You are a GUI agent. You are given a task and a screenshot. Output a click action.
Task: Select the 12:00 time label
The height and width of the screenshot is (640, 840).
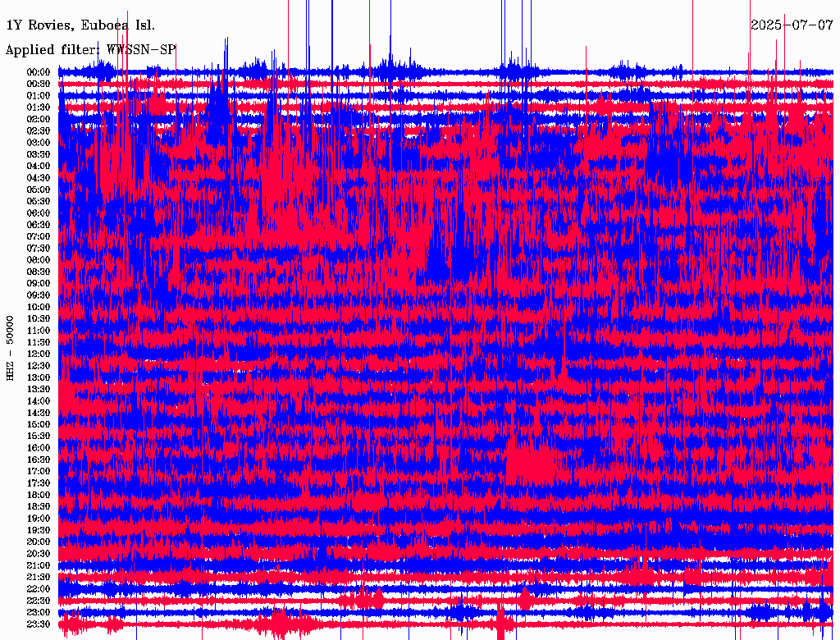[39, 354]
